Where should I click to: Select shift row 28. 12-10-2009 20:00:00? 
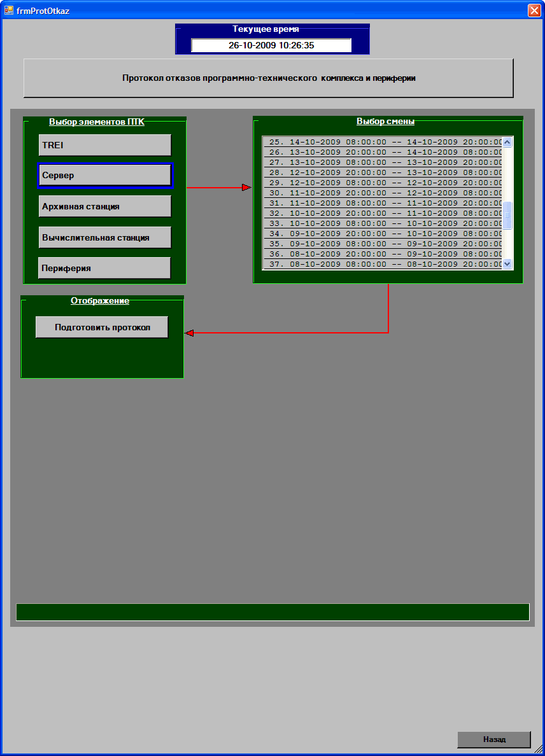point(383,172)
